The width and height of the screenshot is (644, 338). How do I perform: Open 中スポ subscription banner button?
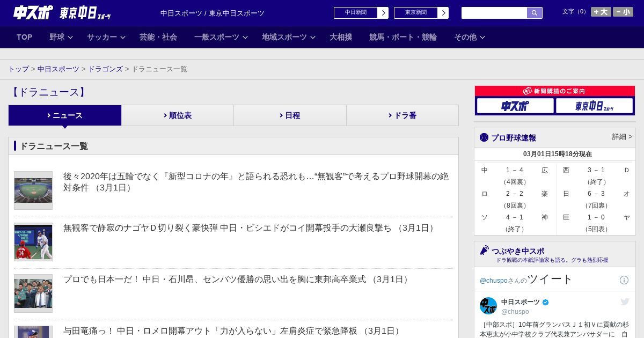click(515, 106)
